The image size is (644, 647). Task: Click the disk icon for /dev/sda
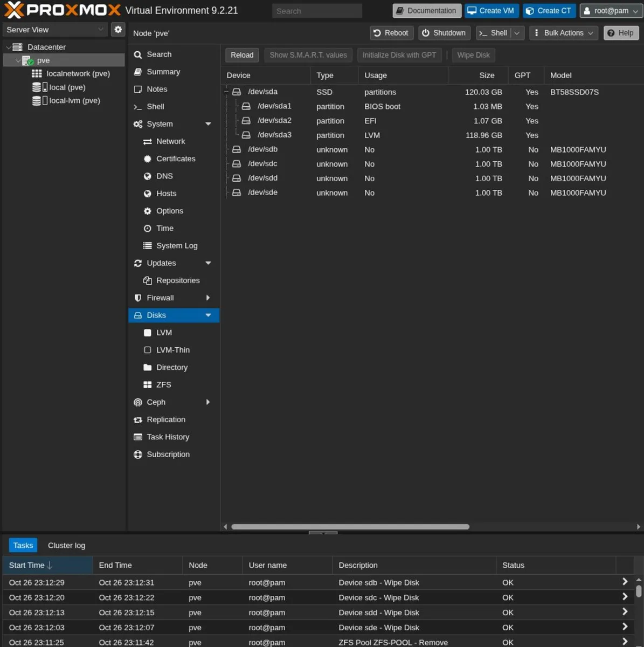click(x=236, y=92)
